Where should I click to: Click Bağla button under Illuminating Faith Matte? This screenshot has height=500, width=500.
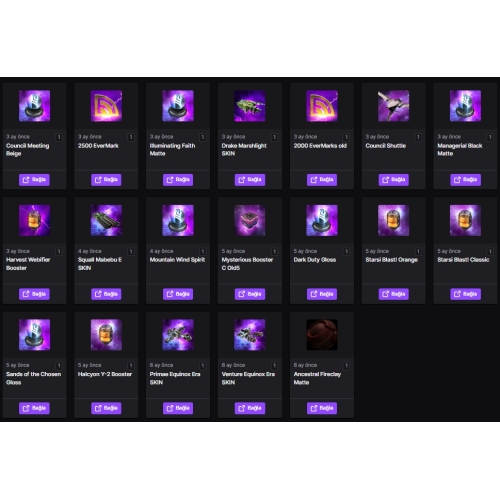(x=178, y=180)
